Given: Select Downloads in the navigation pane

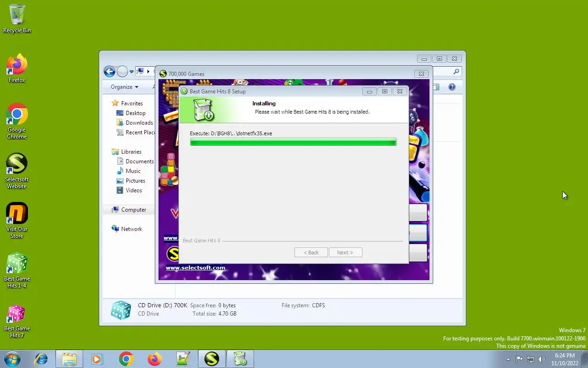Looking at the screenshot, I should coord(135,123).
